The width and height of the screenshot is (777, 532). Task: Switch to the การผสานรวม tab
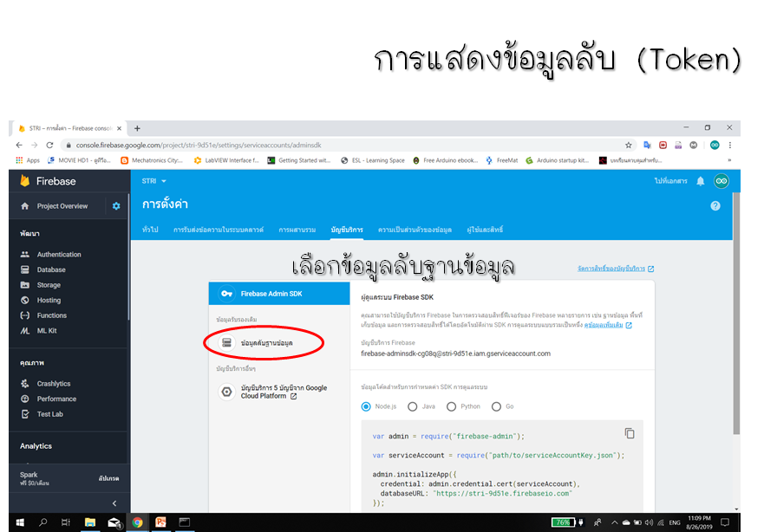(x=297, y=230)
